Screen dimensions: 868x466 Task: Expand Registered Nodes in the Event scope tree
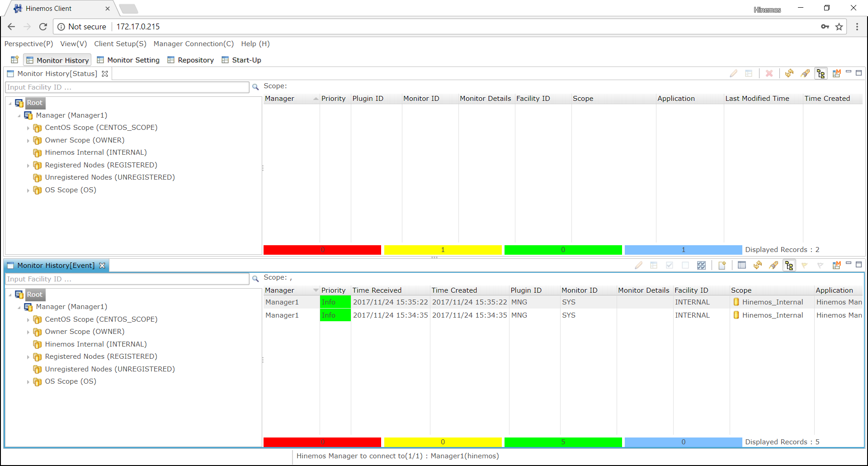tap(28, 357)
